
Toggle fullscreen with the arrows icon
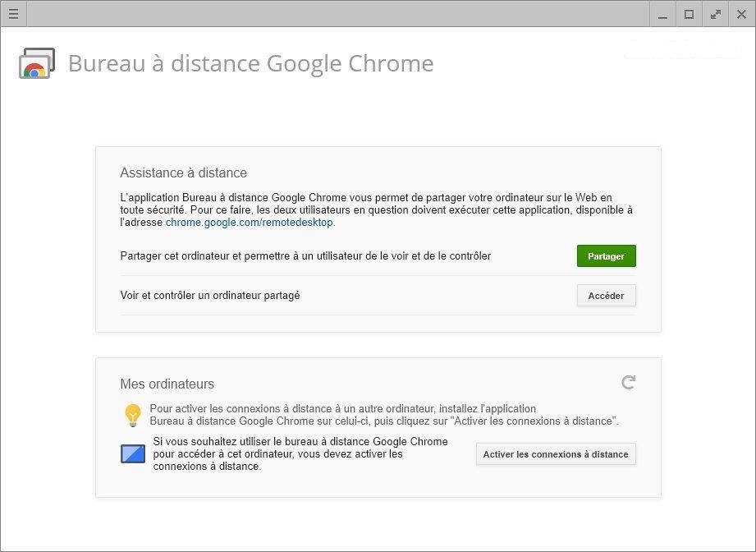click(x=716, y=14)
